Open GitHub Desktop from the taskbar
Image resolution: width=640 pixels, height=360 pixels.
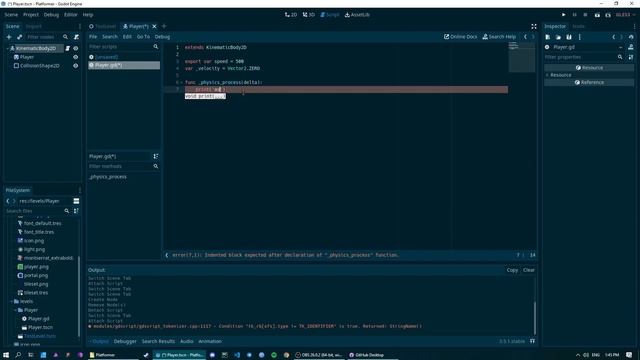pyautogui.click(x=367, y=355)
